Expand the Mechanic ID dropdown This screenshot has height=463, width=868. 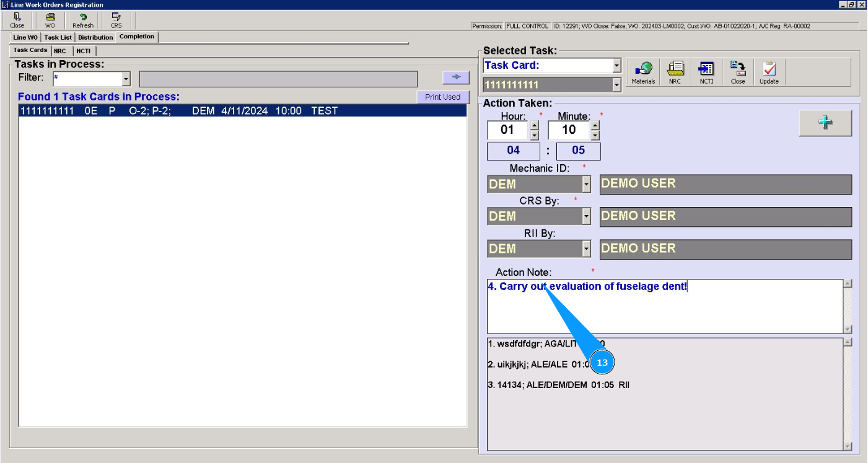(x=586, y=184)
